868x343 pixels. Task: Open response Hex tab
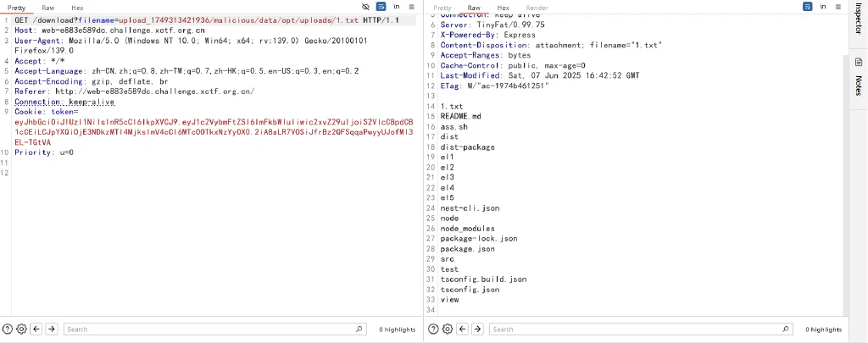(x=504, y=8)
